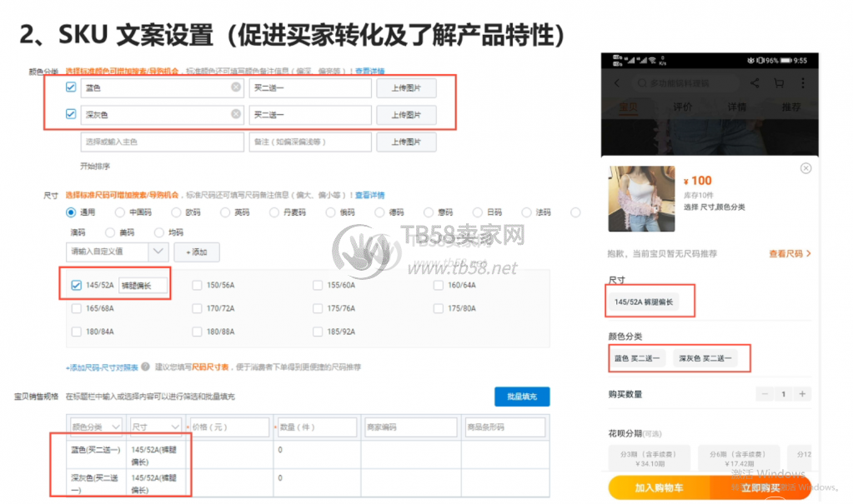The width and height of the screenshot is (853, 504).
Task: Check the 180/84A size checkbox
Action: pos(76,332)
